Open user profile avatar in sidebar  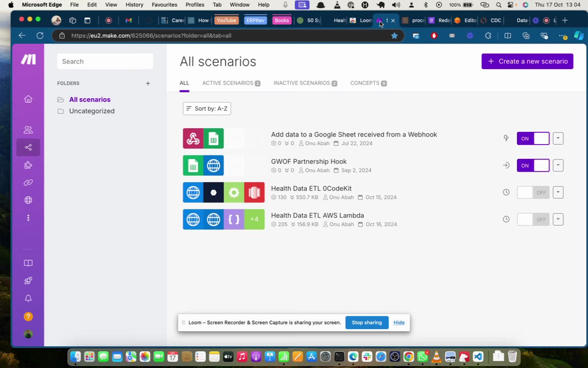coord(28,334)
